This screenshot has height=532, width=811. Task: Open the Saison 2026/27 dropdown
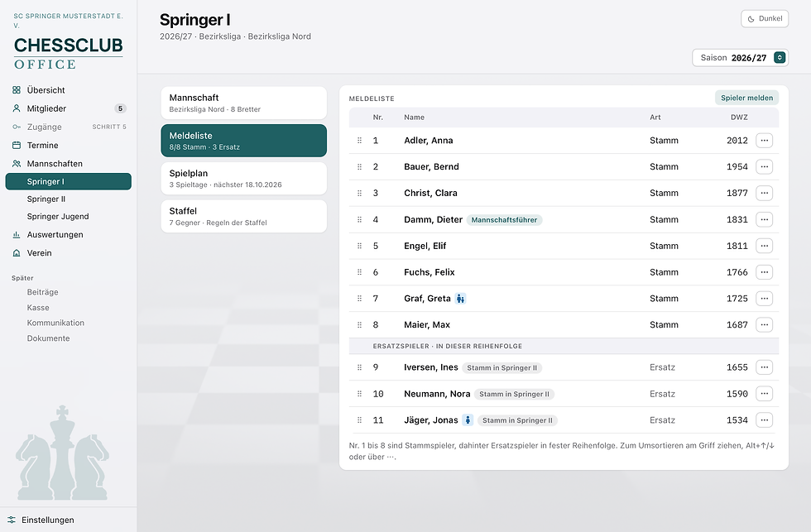[740, 58]
